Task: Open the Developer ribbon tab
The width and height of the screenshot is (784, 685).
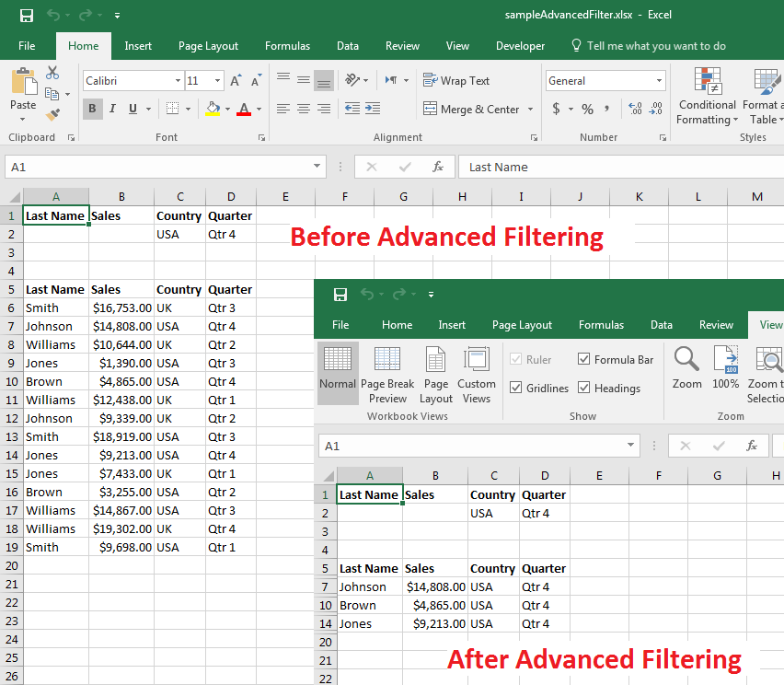Action: click(x=520, y=46)
